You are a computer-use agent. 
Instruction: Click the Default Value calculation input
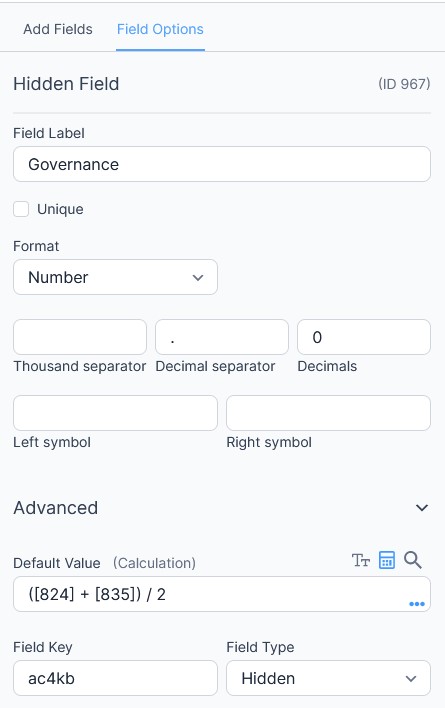pos(222,594)
